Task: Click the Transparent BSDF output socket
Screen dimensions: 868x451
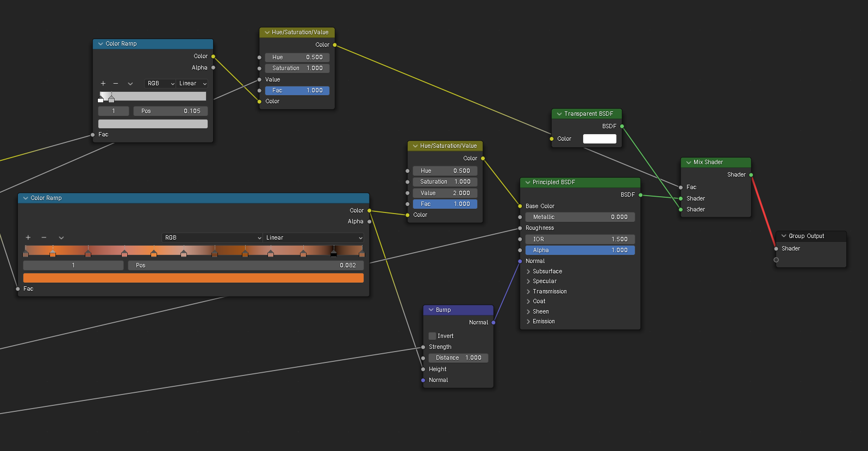Action: tap(622, 127)
